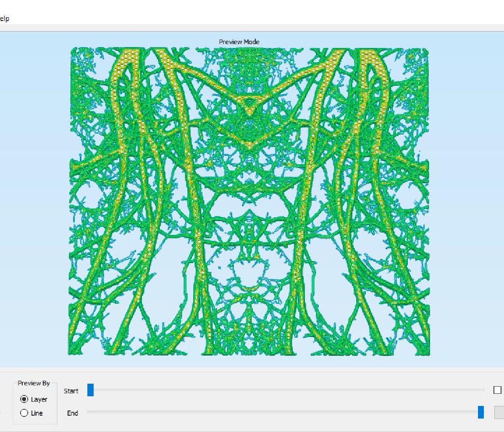The width and height of the screenshot is (504, 432).
Task: Select the Line preview radio button
Action: tap(24, 413)
